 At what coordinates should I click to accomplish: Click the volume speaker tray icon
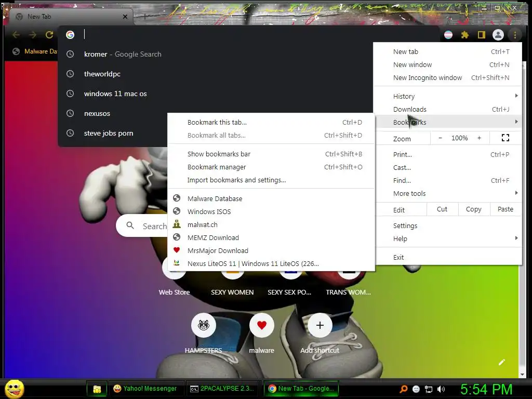click(441, 389)
